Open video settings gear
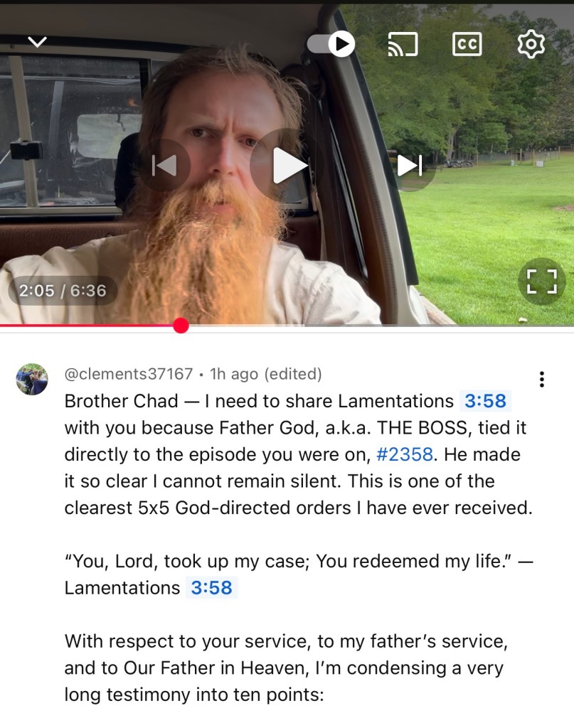574x728 pixels. pyautogui.click(x=531, y=44)
